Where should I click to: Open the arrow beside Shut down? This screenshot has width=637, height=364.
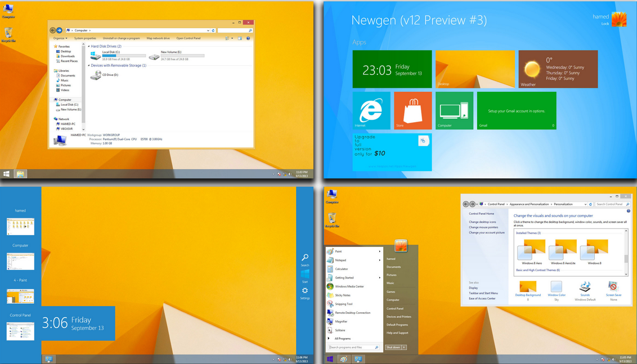[404, 347]
